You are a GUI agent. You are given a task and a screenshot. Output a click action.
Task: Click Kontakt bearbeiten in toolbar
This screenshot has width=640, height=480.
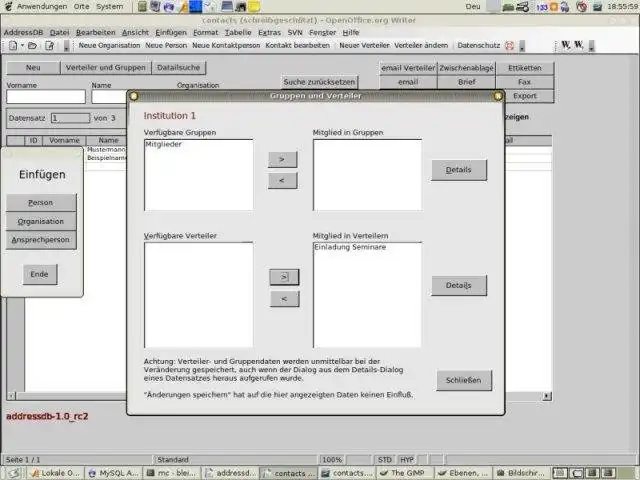pos(298,45)
